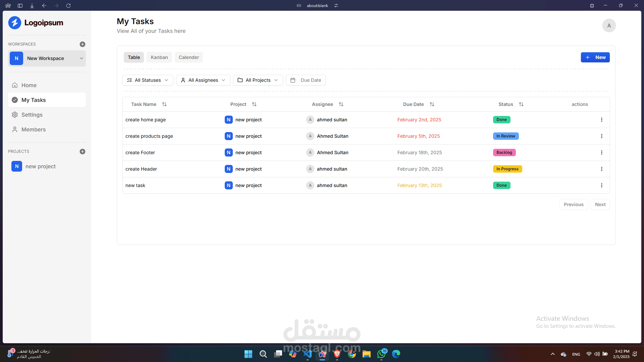Sort table by Status arrows

click(x=521, y=104)
